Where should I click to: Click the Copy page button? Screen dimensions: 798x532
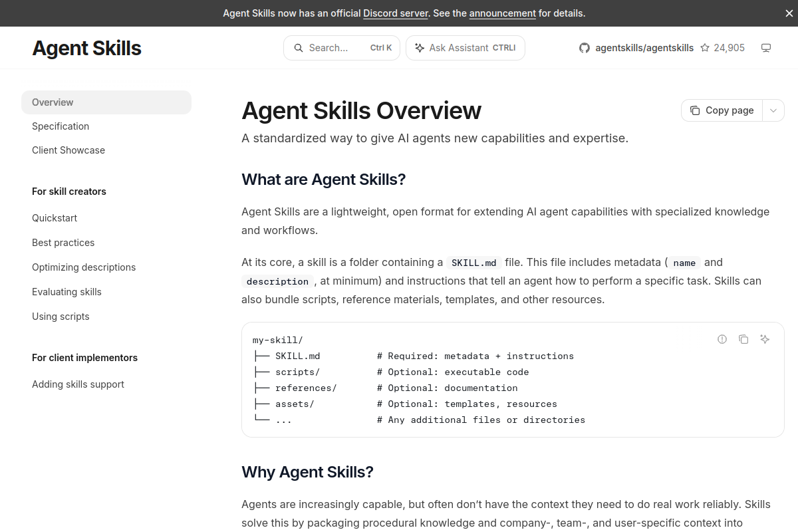click(x=722, y=110)
